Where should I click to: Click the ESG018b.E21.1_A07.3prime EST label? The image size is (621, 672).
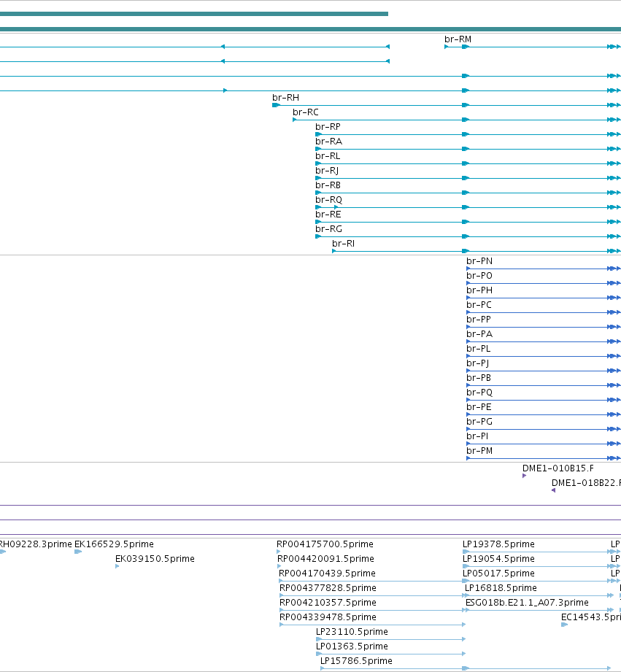point(527,603)
